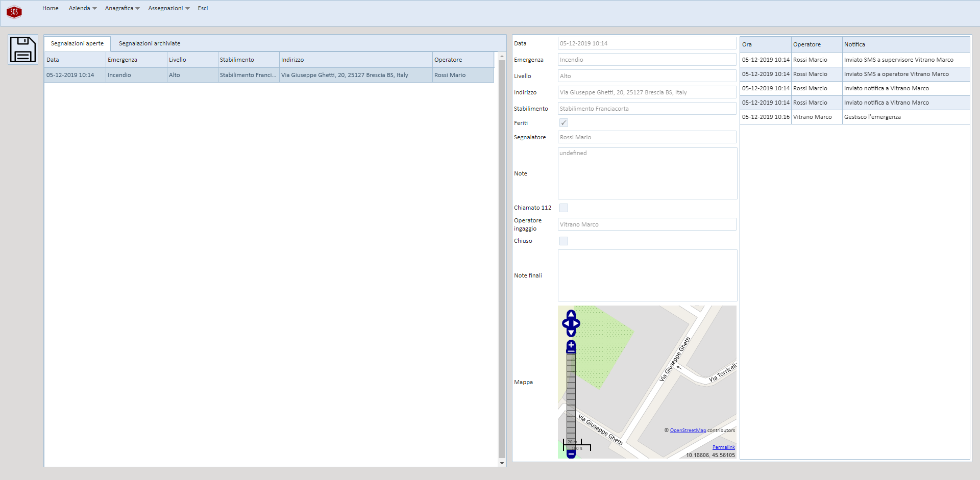Viewport: 980px width, 480px height.
Task: Click the Emergenza field showing Incendio
Action: coord(647,60)
